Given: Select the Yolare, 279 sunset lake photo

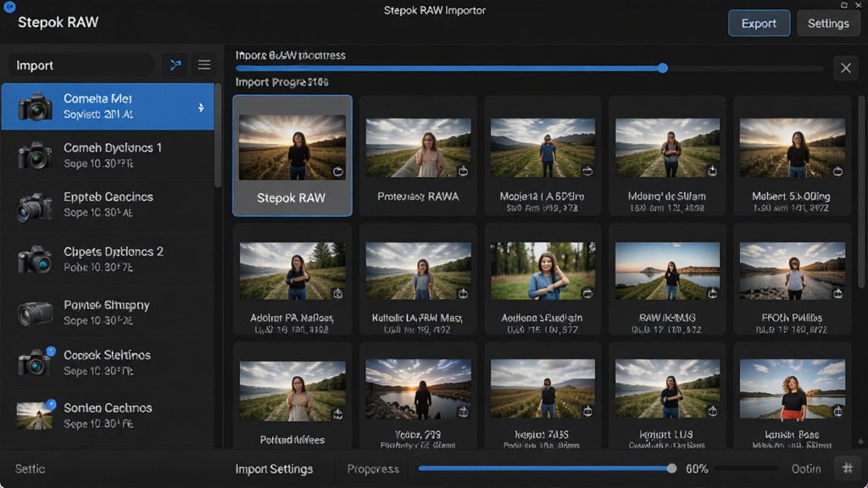Looking at the screenshot, I should tap(418, 396).
